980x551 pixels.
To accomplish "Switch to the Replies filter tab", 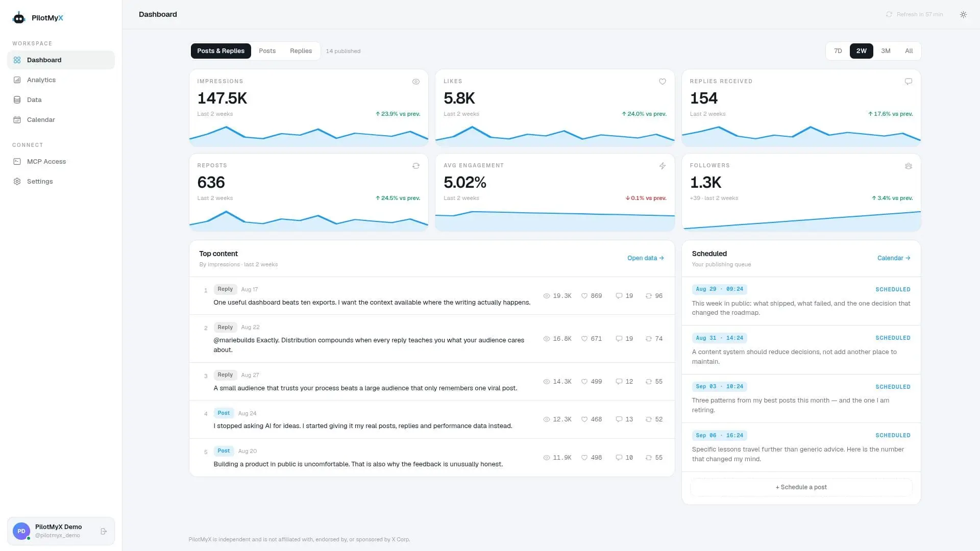I will point(301,51).
